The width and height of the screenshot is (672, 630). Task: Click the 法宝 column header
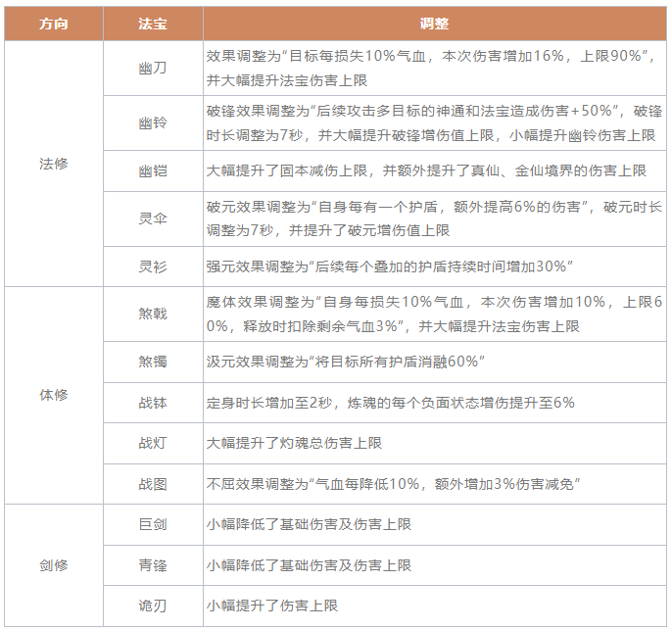coord(153,23)
